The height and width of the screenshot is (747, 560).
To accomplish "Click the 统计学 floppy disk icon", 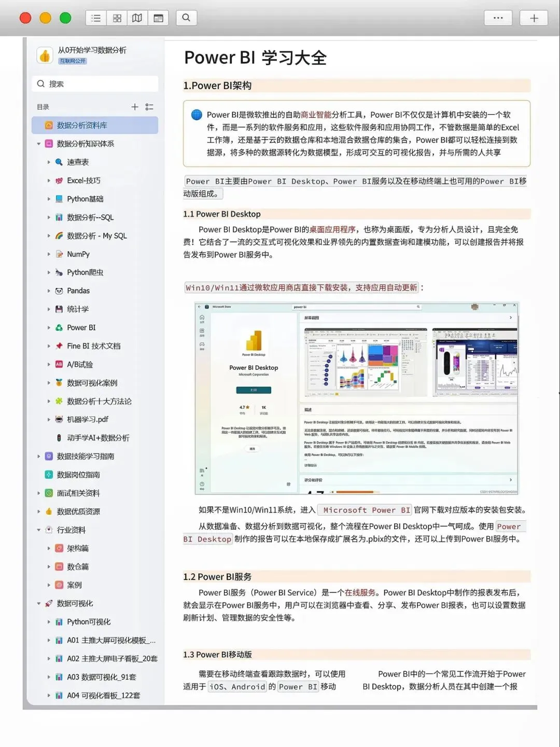I will pos(59,309).
